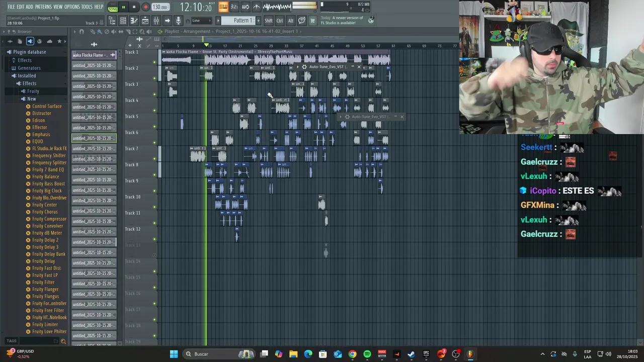Select the cloud library browser tab

point(49,41)
